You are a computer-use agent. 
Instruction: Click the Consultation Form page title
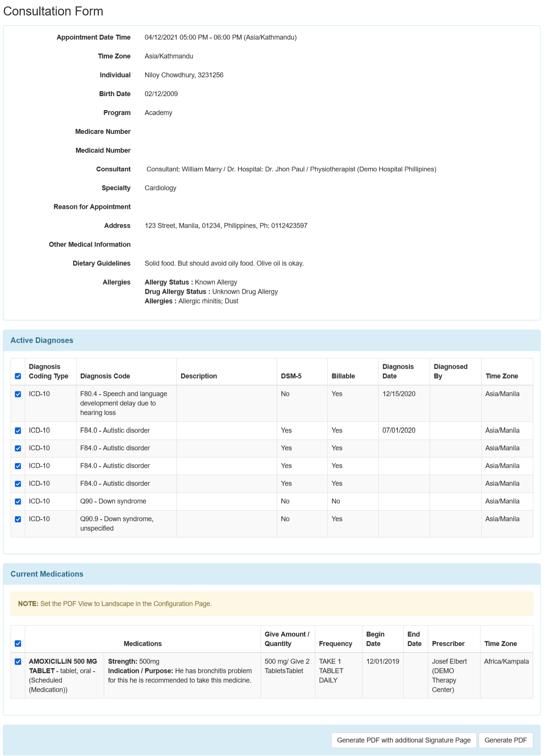[x=53, y=11]
